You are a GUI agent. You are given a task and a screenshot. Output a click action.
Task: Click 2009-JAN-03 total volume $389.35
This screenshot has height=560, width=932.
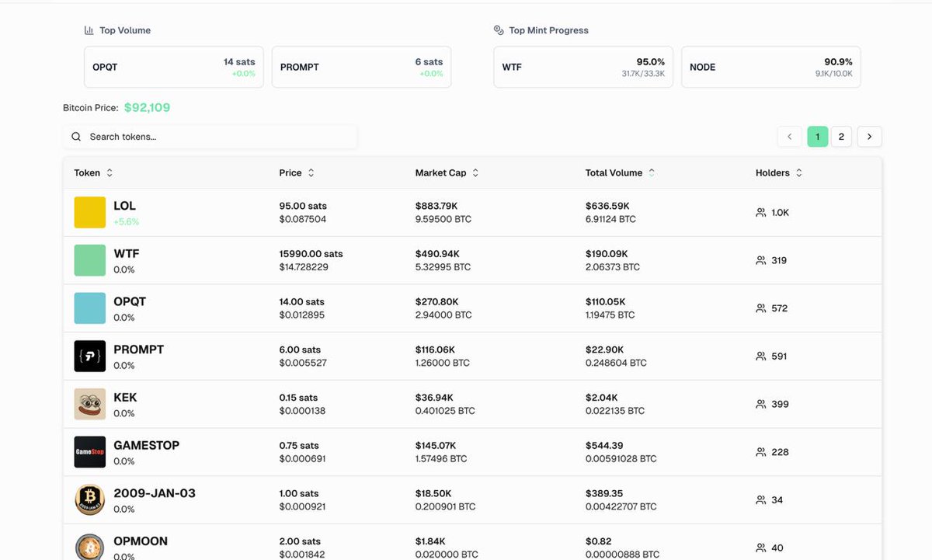coord(604,494)
